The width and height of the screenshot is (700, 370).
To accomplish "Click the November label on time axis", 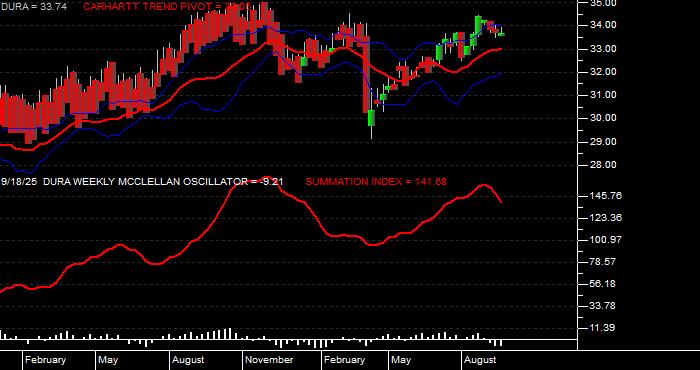I will coord(270,360).
